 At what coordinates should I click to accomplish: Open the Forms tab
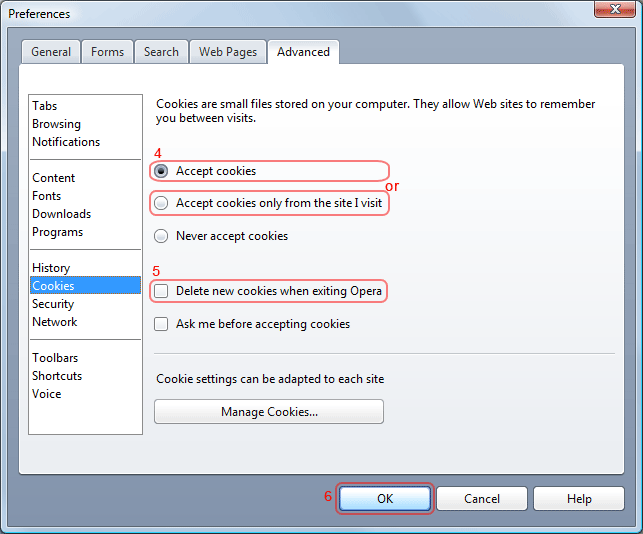point(107,52)
